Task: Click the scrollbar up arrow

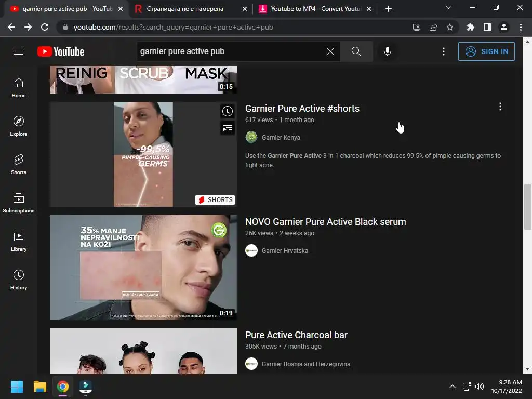Action: click(527, 42)
